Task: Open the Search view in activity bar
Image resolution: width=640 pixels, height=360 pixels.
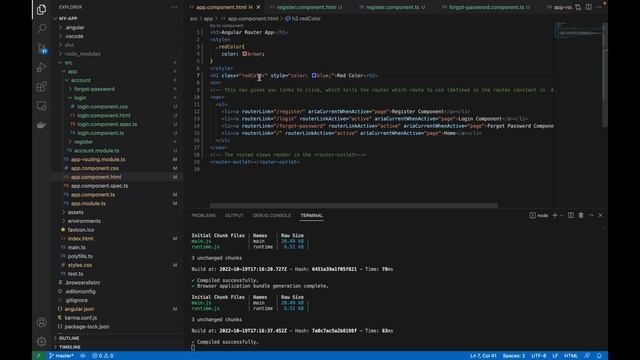Action: pos(41,28)
